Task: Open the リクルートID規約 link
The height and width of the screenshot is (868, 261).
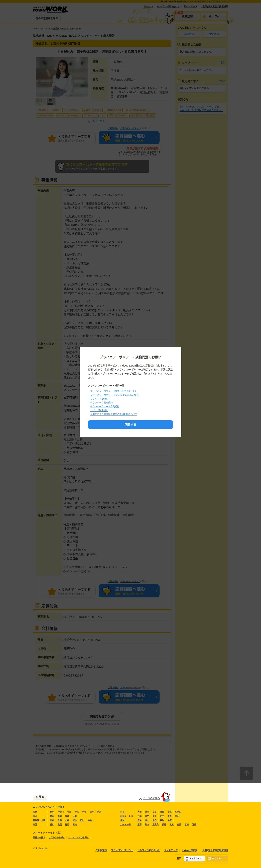Action: [99, 399]
